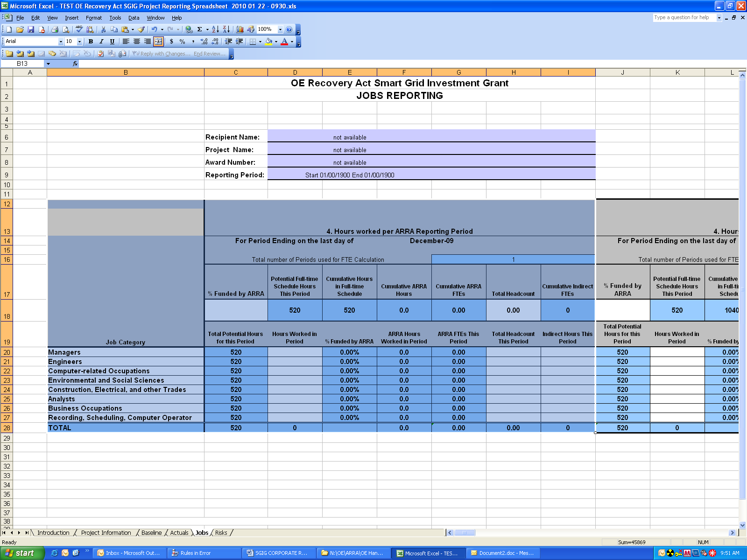Image resolution: width=747 pixels, height=560 pixels.
Task: Open the font name dropdown showing Arial
Action: [x=60, y=42]
